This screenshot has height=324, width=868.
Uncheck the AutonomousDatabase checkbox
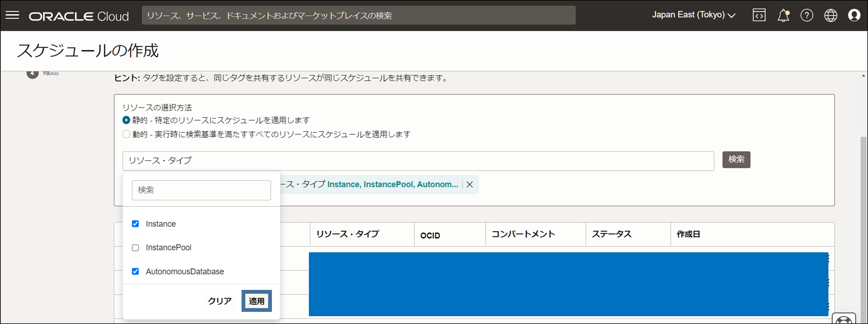coord(136,271)
